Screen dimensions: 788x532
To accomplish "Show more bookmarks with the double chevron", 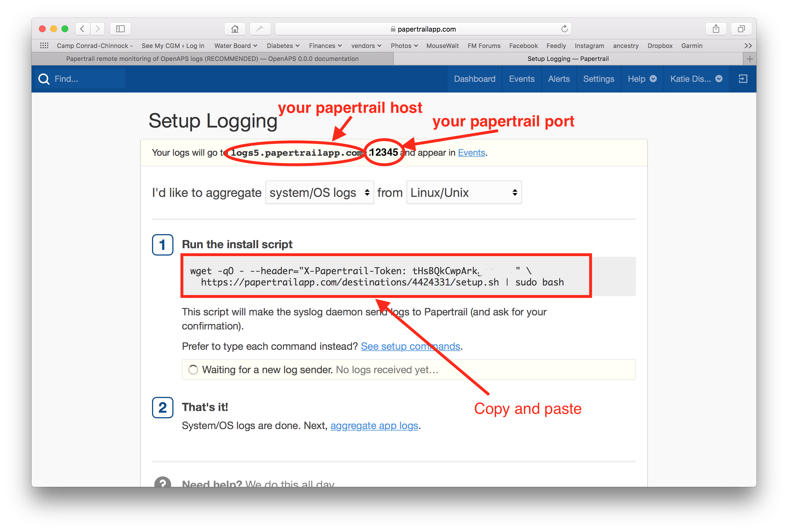I will (x=748, y=45).
